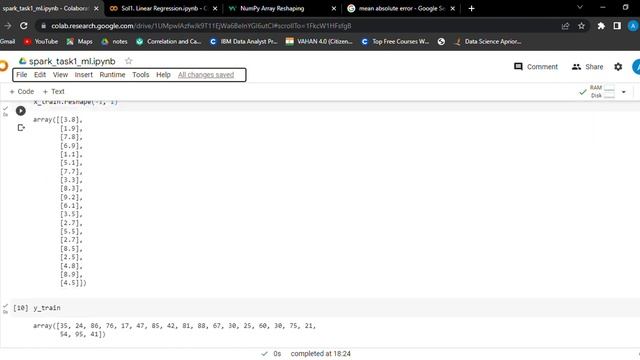Click the address bar URL
Screen dimensions: 640x360
coord(201,26)
